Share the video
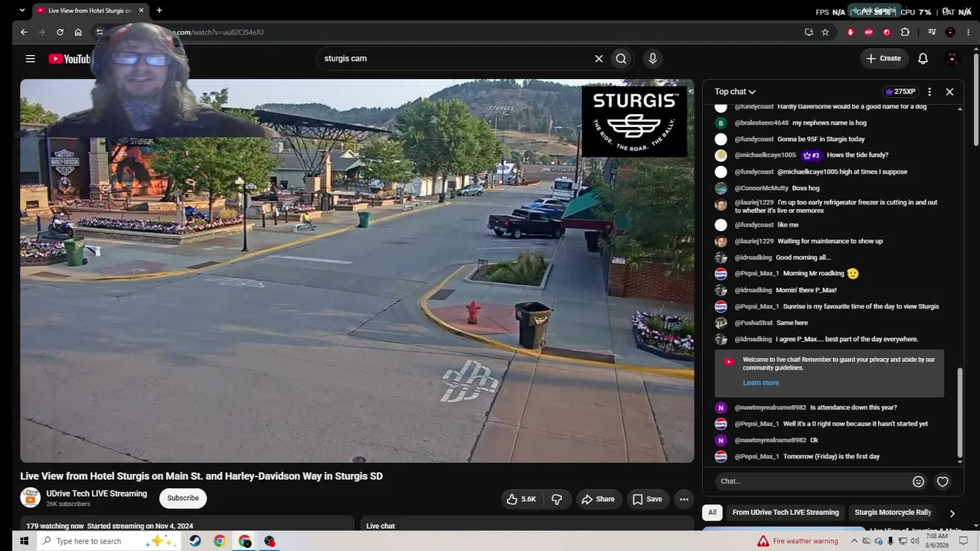 coord(597,499)
